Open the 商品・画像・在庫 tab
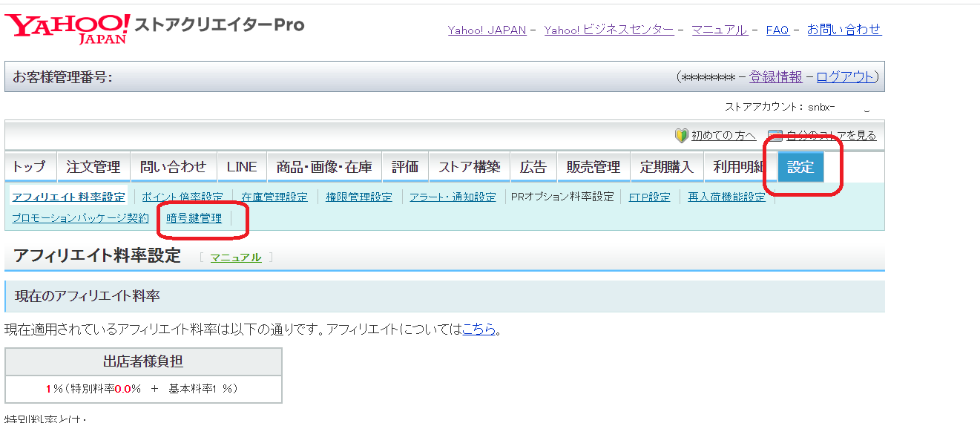 click(x=324, y=167)
